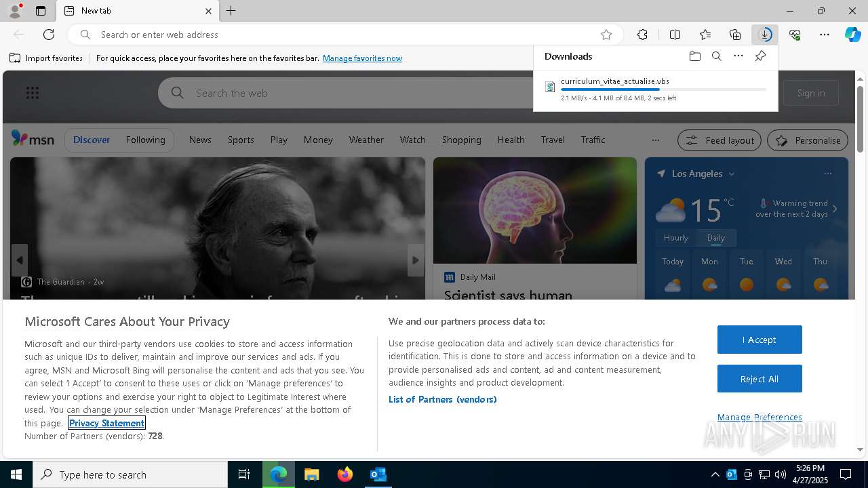Switch weather to Daily tab

tap(715, 238)
